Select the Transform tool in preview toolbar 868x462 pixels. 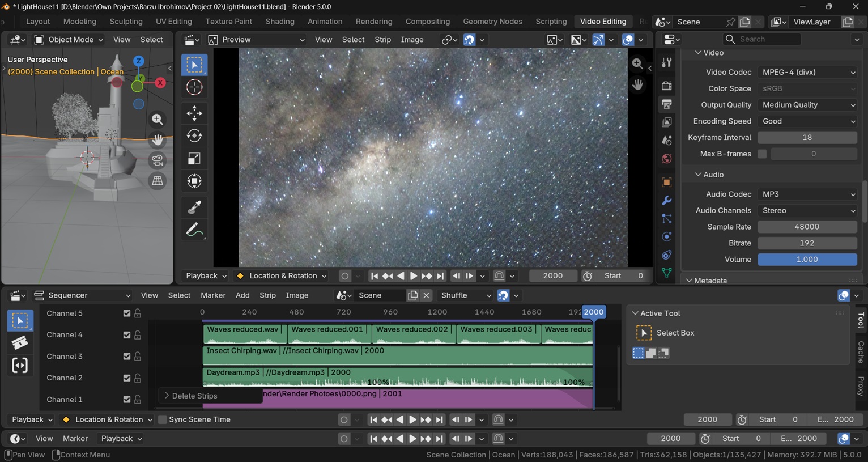(194, 181)
